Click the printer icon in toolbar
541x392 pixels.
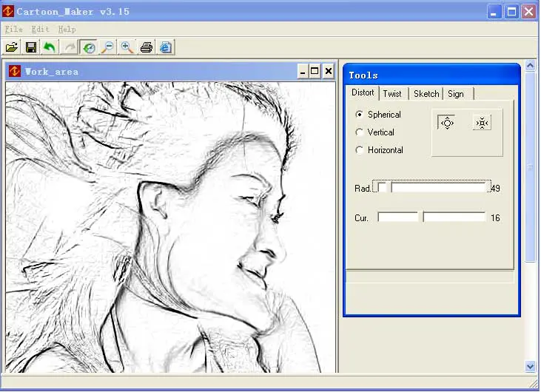point(147,47)
